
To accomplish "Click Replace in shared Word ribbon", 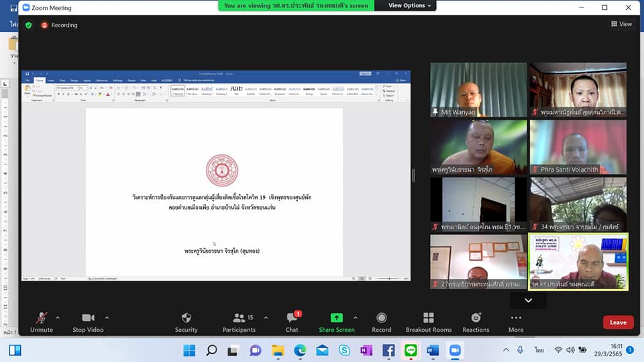I will click(389, 91).
